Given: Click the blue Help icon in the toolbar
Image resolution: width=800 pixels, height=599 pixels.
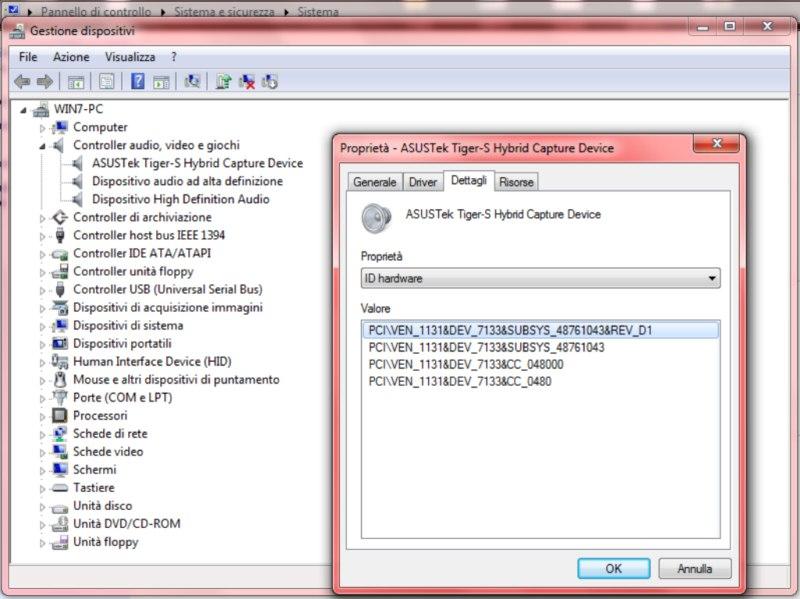Looking at the screenshot, I should [138, 82].
